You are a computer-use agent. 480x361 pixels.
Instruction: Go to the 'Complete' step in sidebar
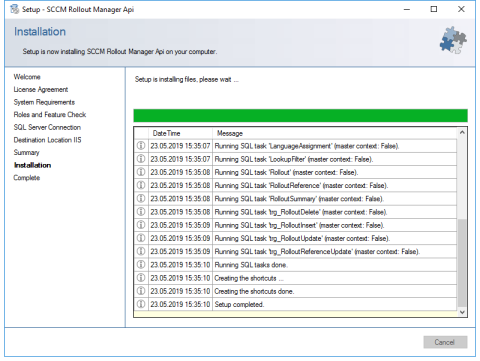pos(27,178)
